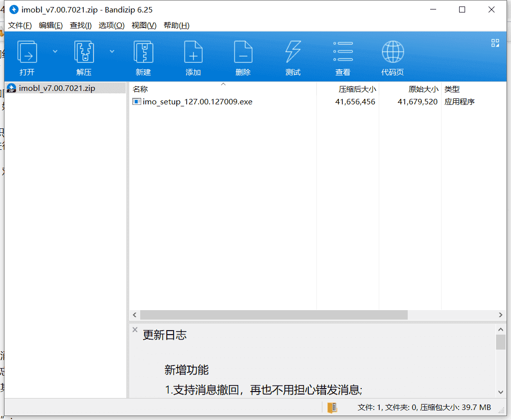Click the archive icon in status bar

(332, 408)
